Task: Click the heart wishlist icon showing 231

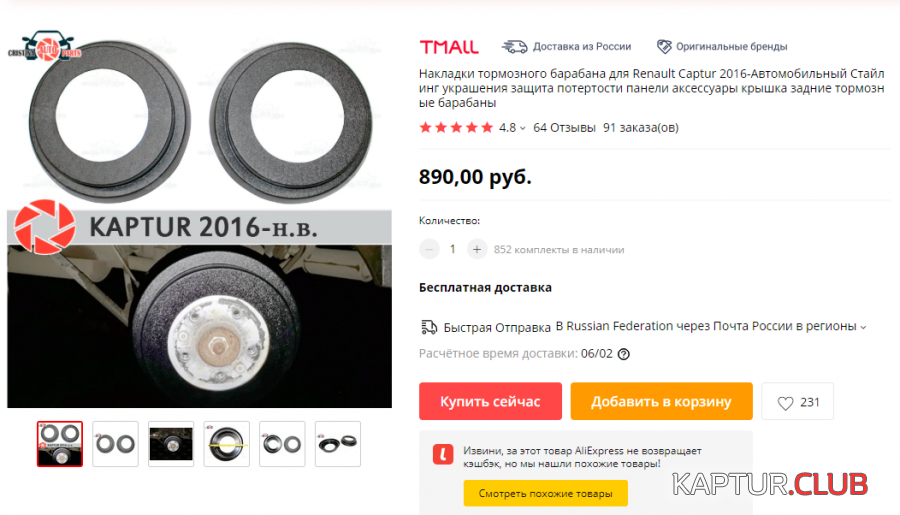Action: (x=785, y=403)
